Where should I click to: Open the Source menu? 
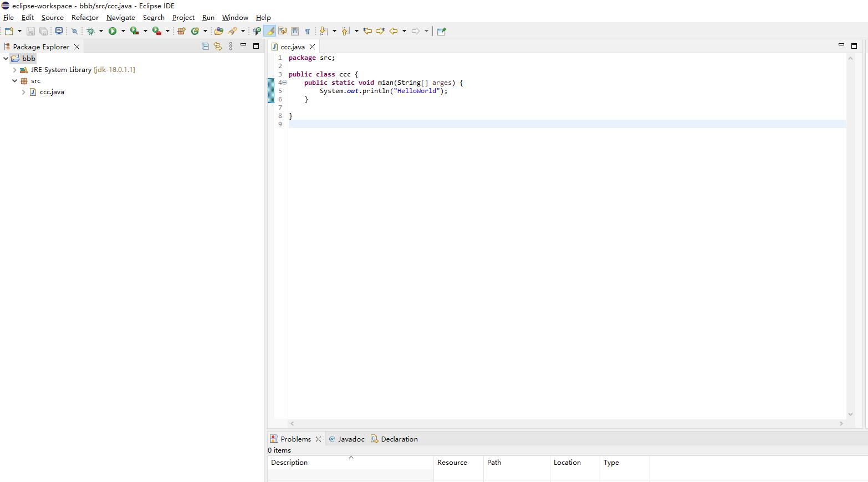pyautogui.click(x=52, y=17)
